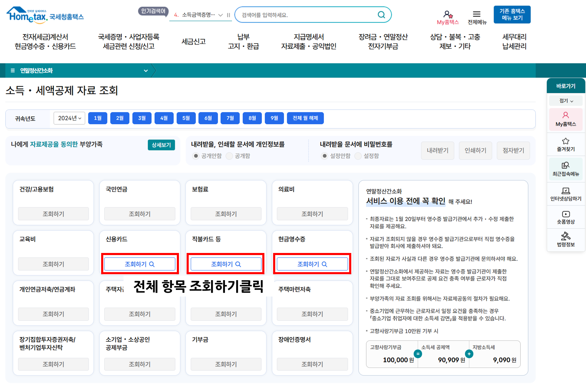Click 조회하기 under 국민연금
Screen dimensions: 586x392
pos(140,214)
